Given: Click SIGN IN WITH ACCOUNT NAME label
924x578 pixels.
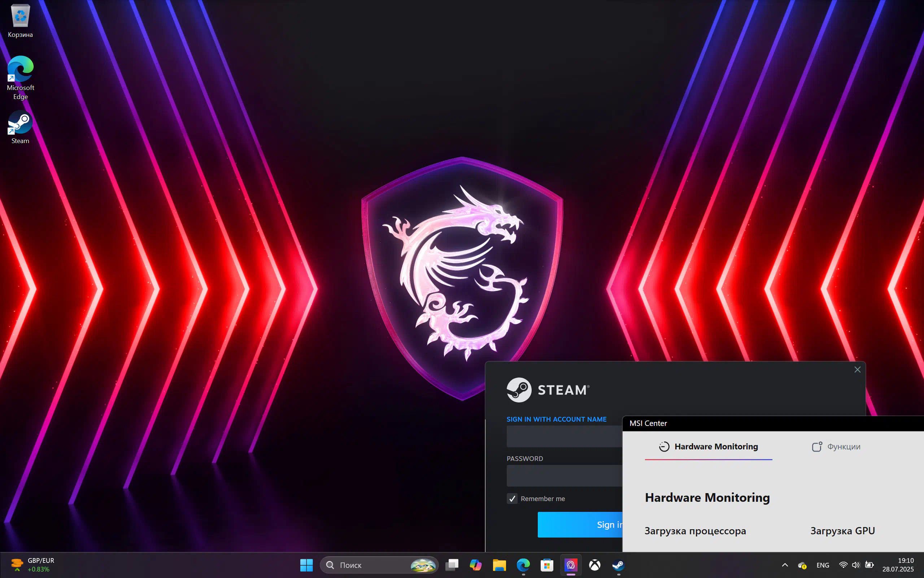Looking at the screenshot, I should point(556,419).
